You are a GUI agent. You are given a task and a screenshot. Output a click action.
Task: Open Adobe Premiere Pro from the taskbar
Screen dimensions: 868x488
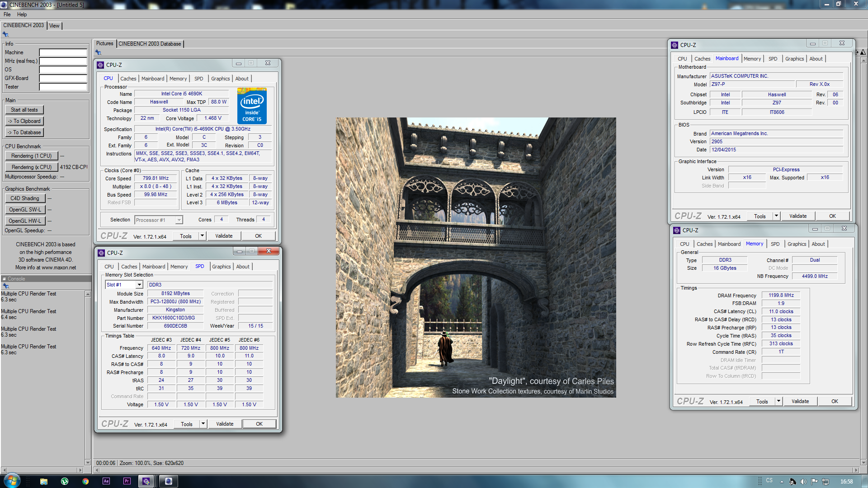click(x=127, y=481)
